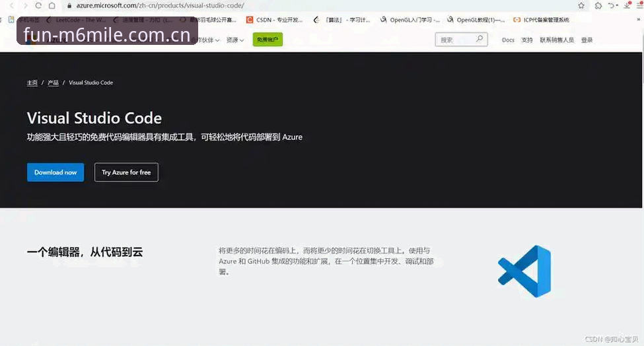Click the green 免费帐户 button
644x346 pixels.
[x=268, y=40]
